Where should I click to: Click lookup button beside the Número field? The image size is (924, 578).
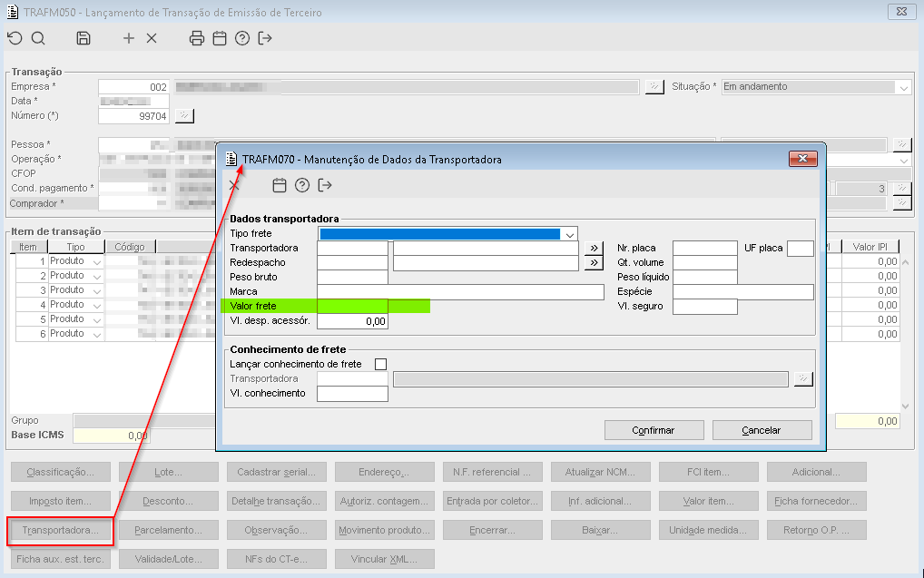point(184,115)
